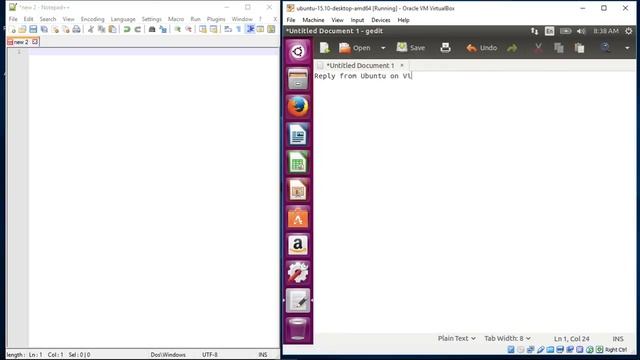Open Encoding menu in Notepad++

point(92,19)
